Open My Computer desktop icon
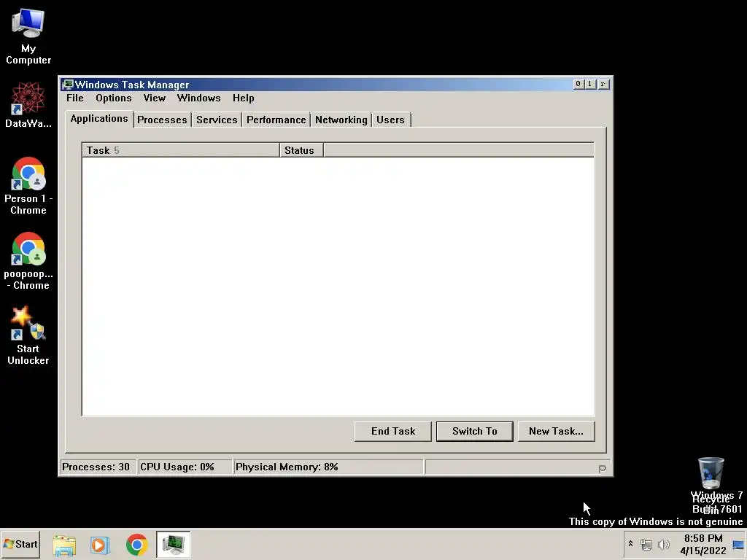This screenshot has width=747, height=560. tap(28, 36)
